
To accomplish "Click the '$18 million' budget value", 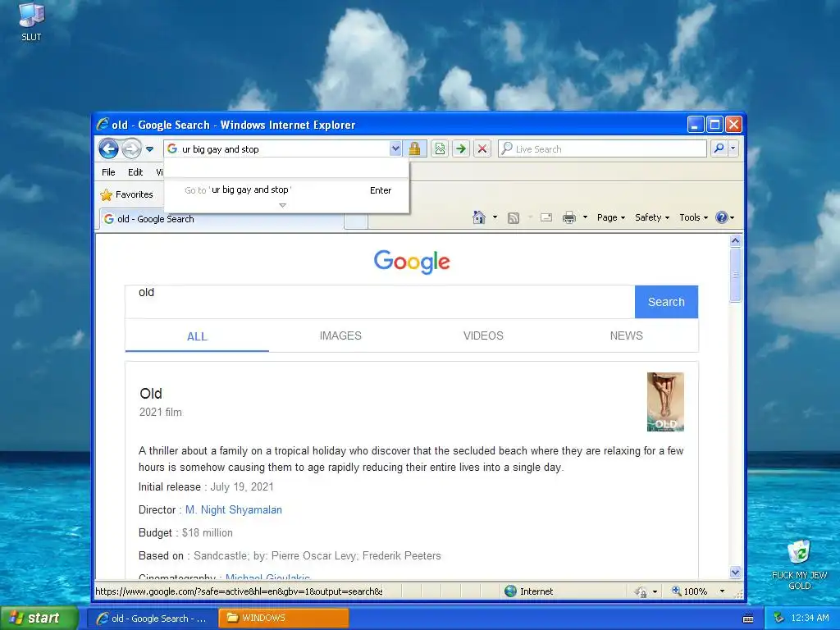I will 208,533.
